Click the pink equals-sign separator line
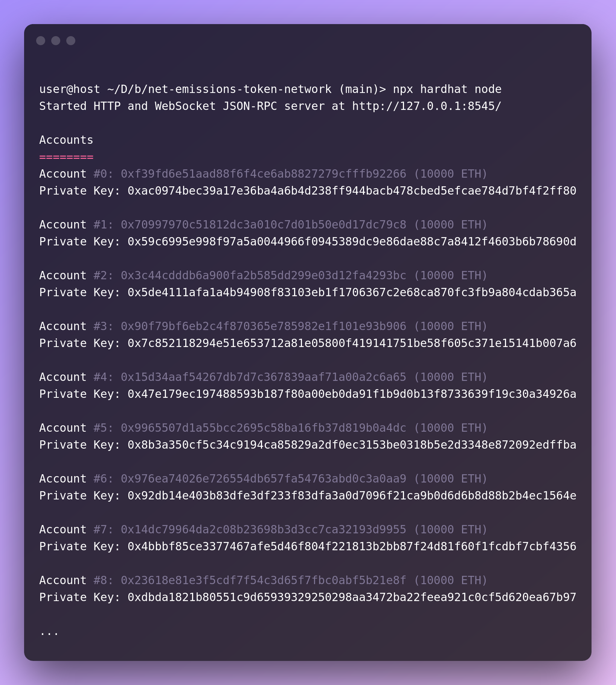 point(66,157)
